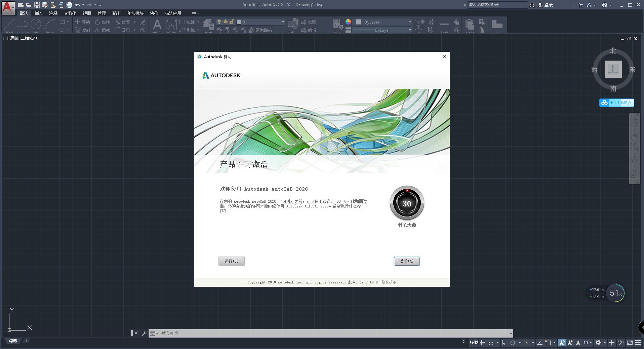Open the 隐私政策 privacy policy link

tap(389, 282)
